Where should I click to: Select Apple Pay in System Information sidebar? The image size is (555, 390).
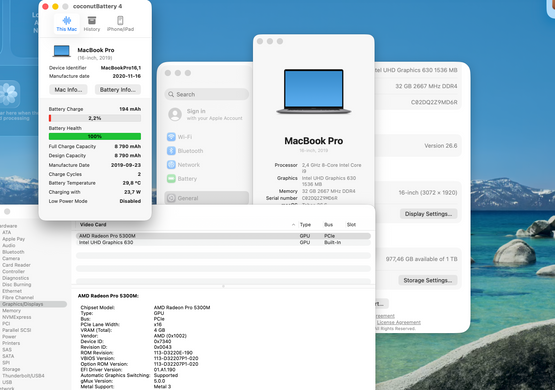pyautogui.click(x=13, y=239)
